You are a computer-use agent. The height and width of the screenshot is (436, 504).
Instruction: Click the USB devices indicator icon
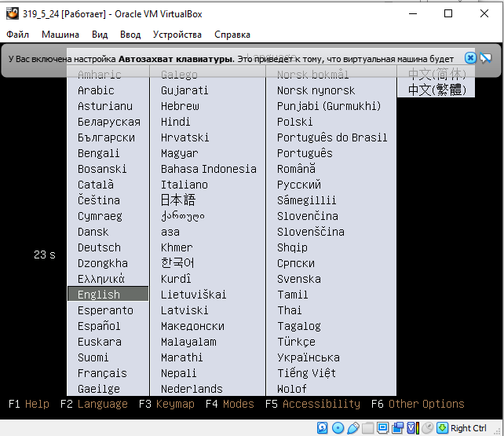353,428
